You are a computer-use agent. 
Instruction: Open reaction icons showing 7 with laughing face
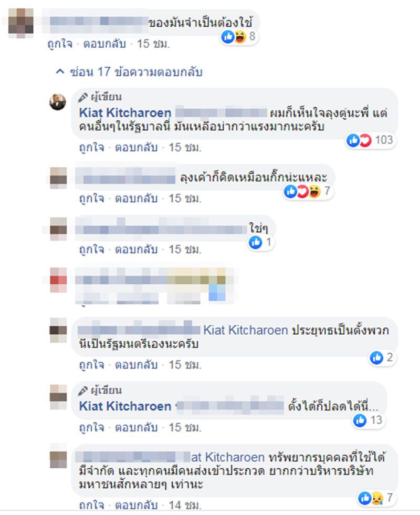pyautogui.click(x=308, y=191)
